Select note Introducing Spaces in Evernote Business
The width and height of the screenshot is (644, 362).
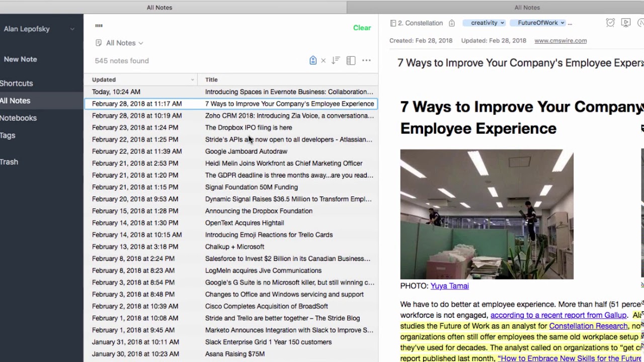coord(231,92)
